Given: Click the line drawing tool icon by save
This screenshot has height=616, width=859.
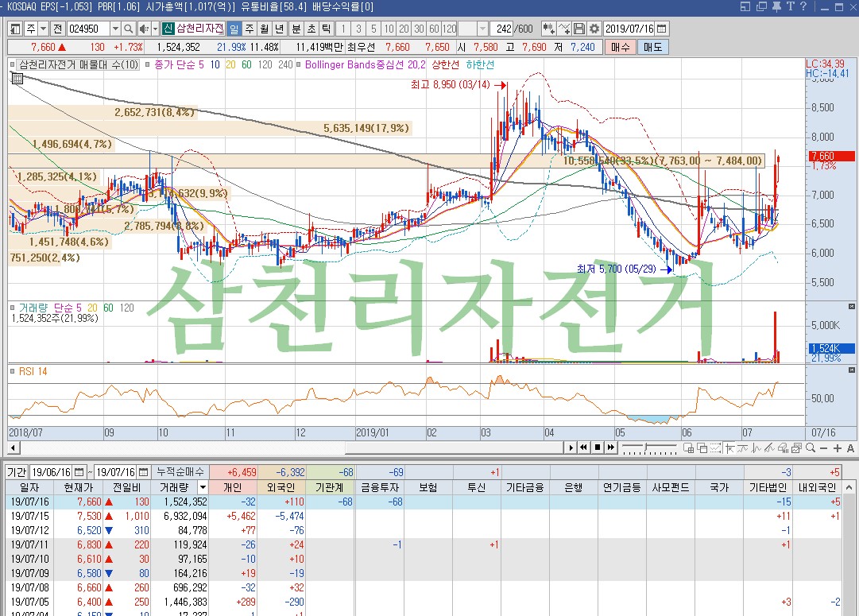Looking at the screenshot, I should tap(564, 29).
